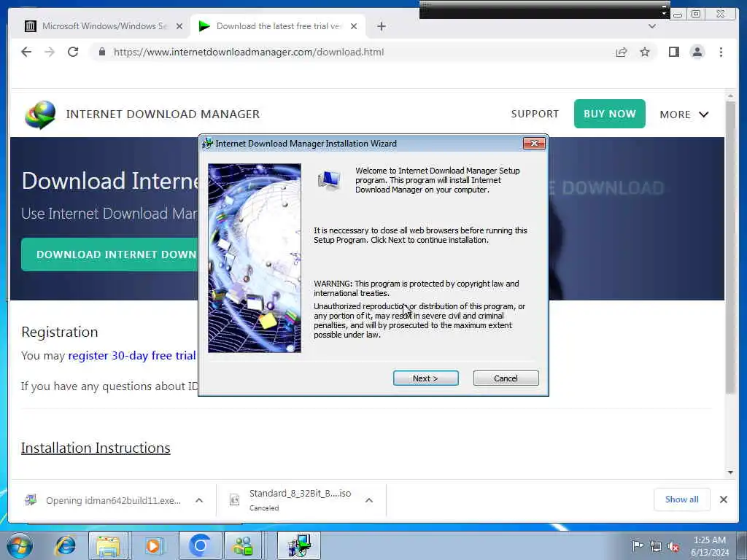The height and width of the screenshot is (560, 747).
Task: Open the browser profile avatar
Action: click(x=697, y=52)
